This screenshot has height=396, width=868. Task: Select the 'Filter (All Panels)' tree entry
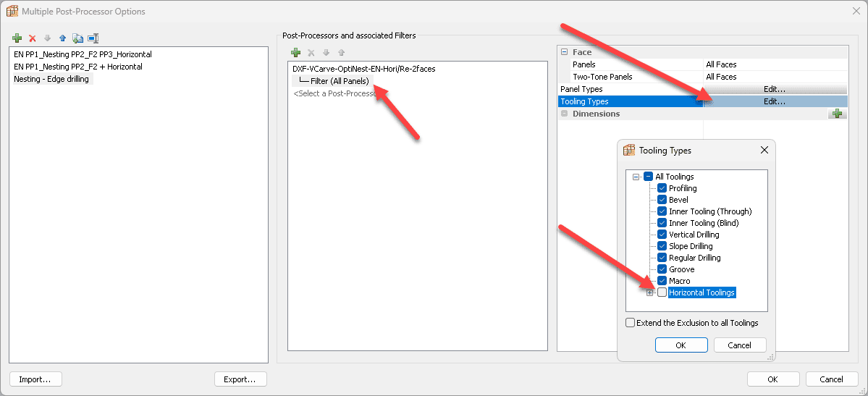tap(339, 81)
